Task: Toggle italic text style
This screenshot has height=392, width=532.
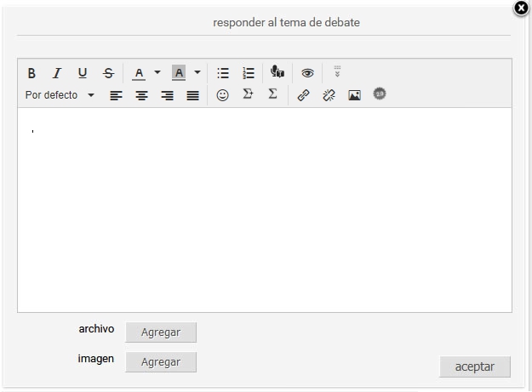Action: [57, 73]
